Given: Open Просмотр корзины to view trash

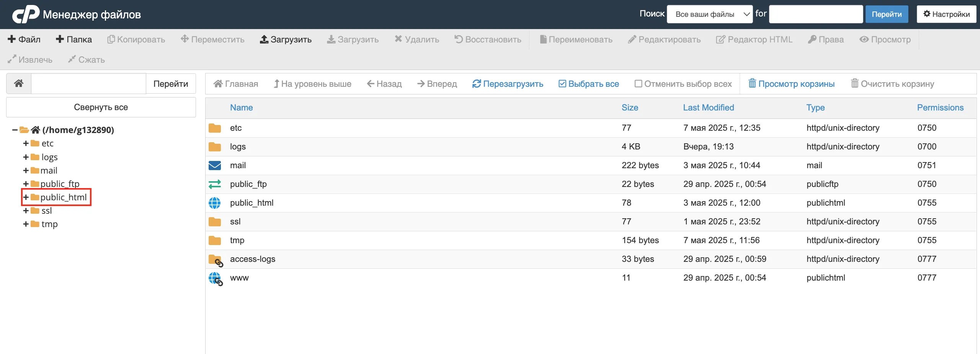Looking at the screenshot, I should tap(791, 84).
